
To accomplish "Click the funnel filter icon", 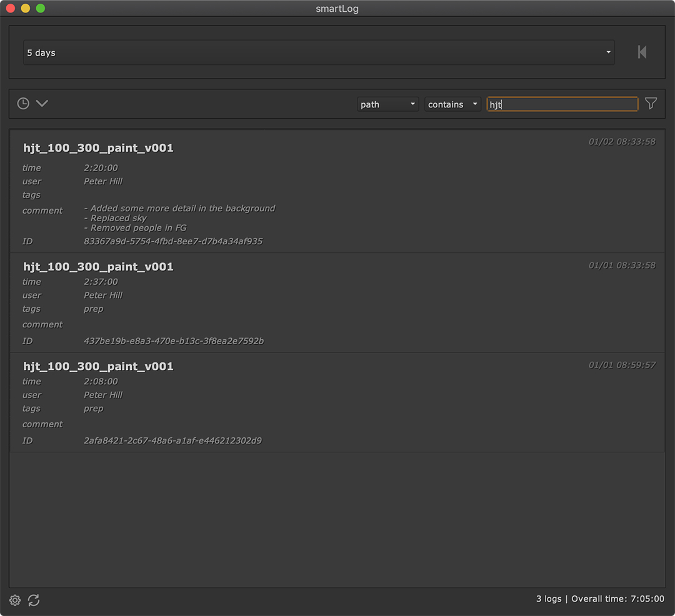I will 651,104.
